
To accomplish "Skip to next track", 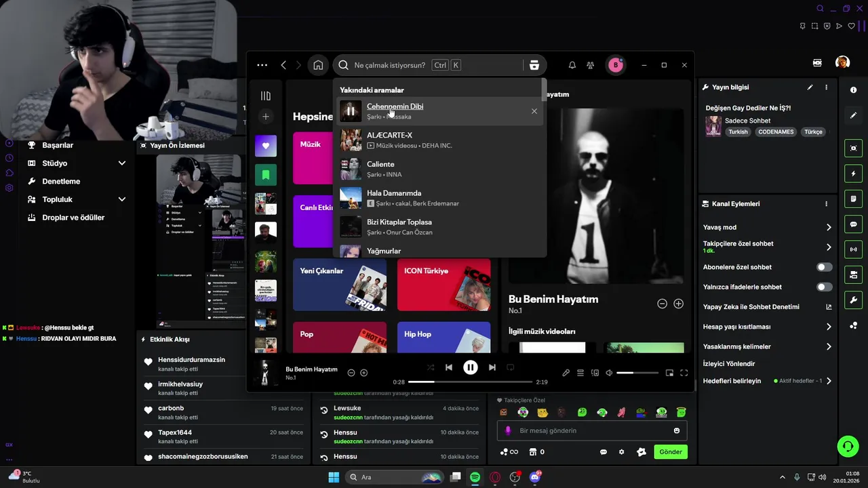I will pos(492,367).
